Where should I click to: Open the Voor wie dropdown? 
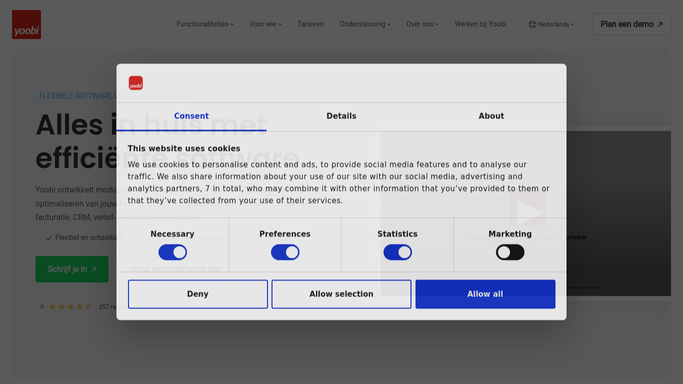265,24
